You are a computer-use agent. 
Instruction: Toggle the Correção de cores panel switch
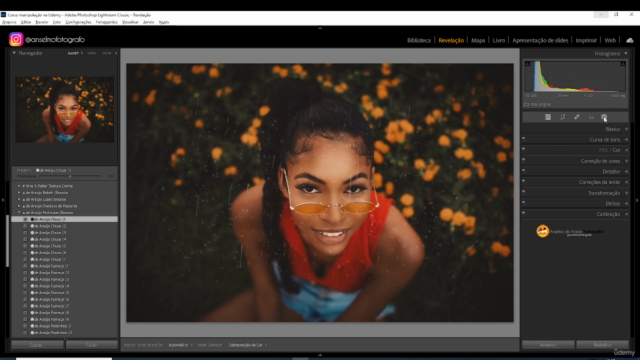(x=524, y=160)
